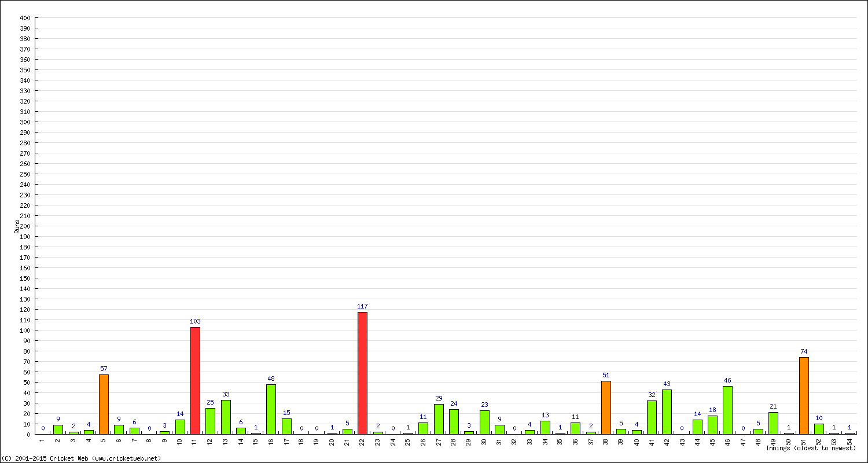Click the "0" value label above innings 47
The width and height of the screenshot is (868, 463).
743,428
